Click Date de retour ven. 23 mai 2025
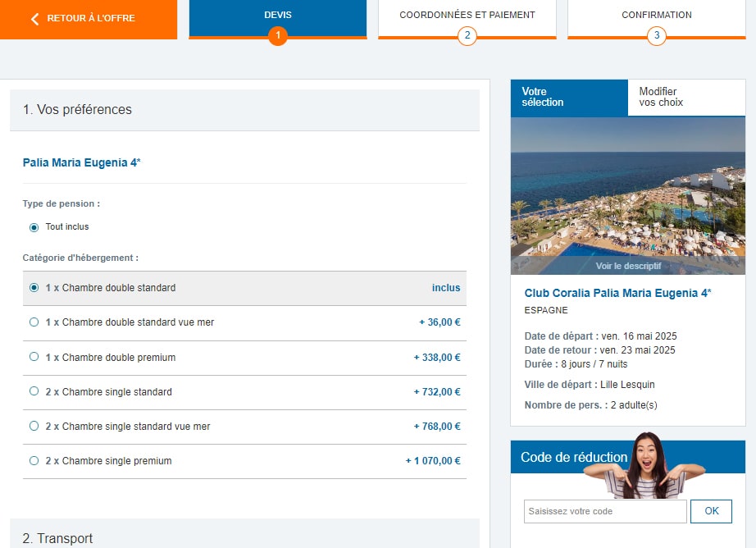This screenshot has height=548, width=756. 599,350
